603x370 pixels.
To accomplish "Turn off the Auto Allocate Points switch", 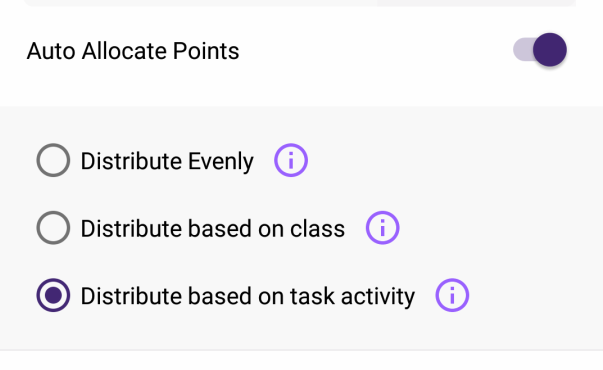I will [540, 50].
